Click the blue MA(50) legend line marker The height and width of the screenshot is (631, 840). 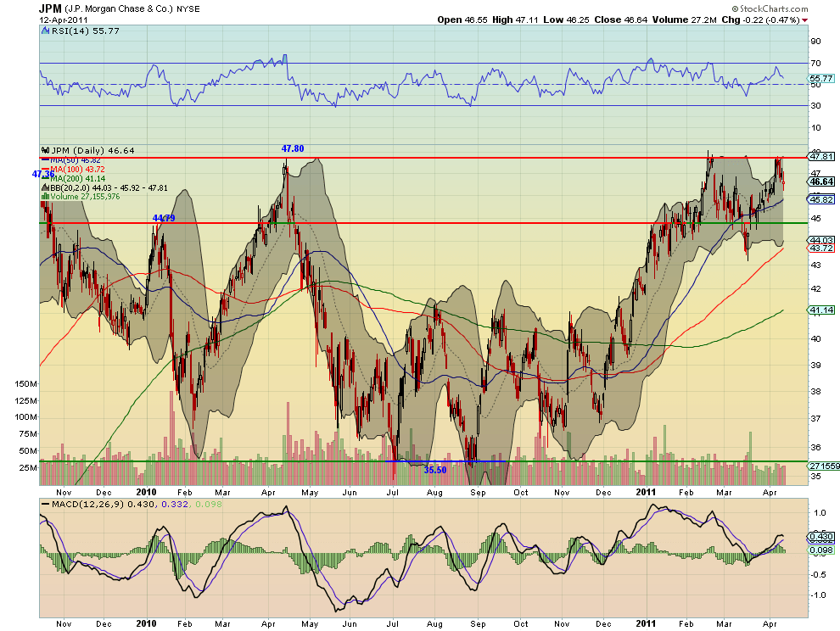click(x=45, y=160)
